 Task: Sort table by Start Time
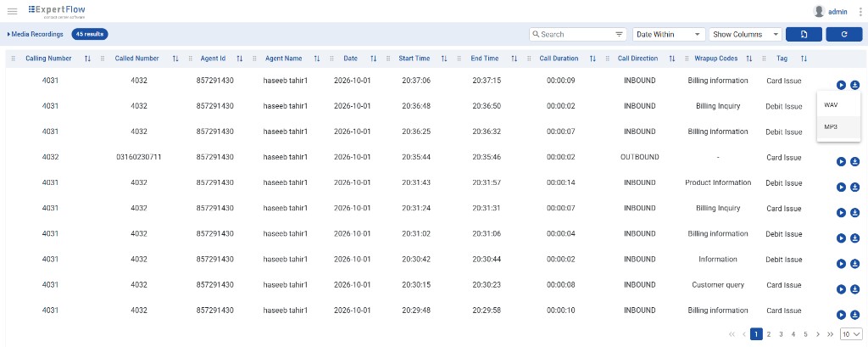point(444,59)
